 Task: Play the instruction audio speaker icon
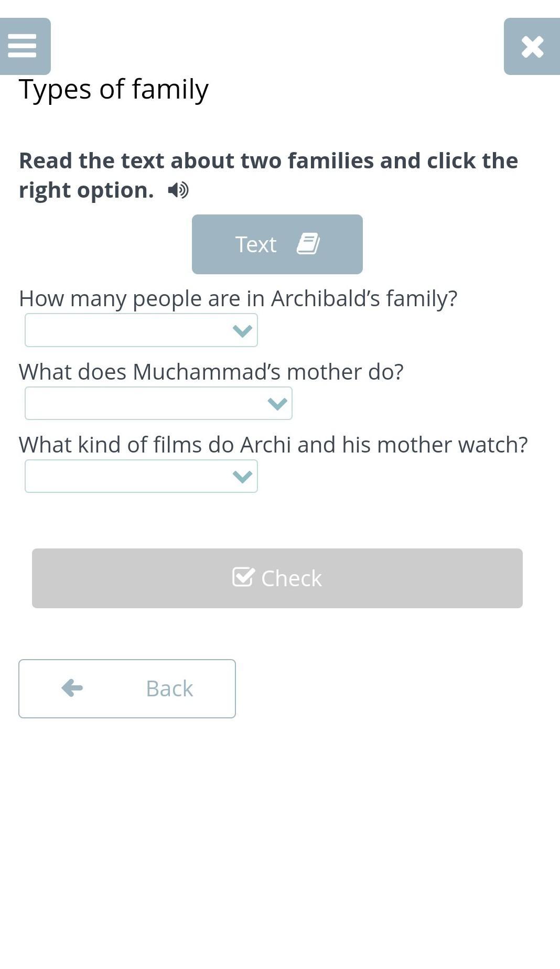pyautogui.click(x=178, y=190)
